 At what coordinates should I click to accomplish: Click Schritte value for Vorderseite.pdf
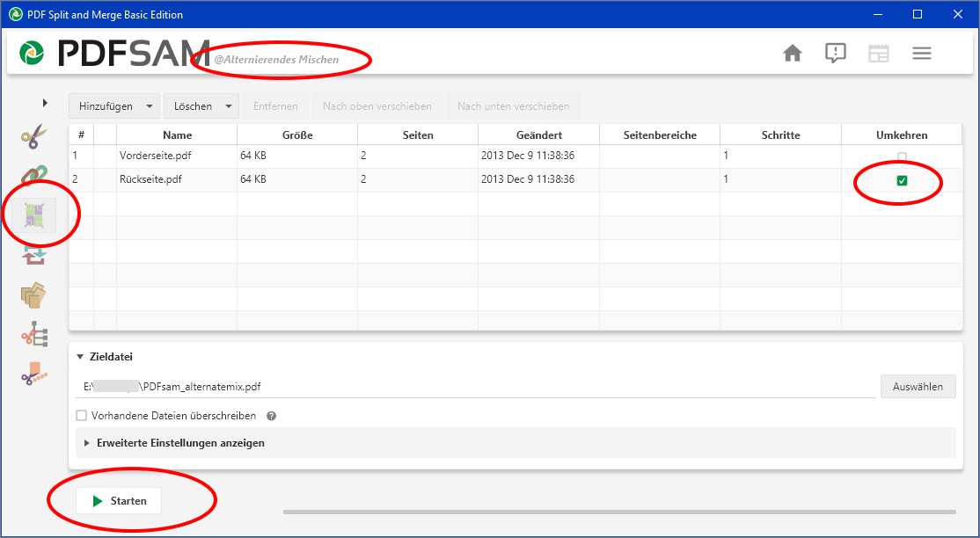(780, 156)
